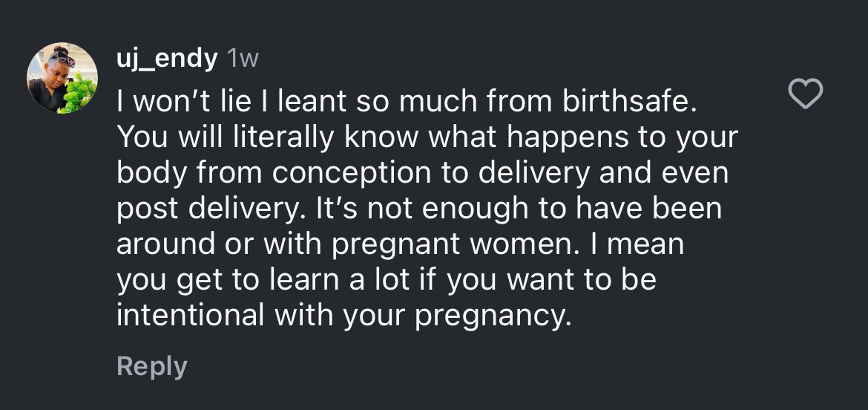Click the word "enough" in the comment
Viewport: 868px width, 410px height.
461,209
